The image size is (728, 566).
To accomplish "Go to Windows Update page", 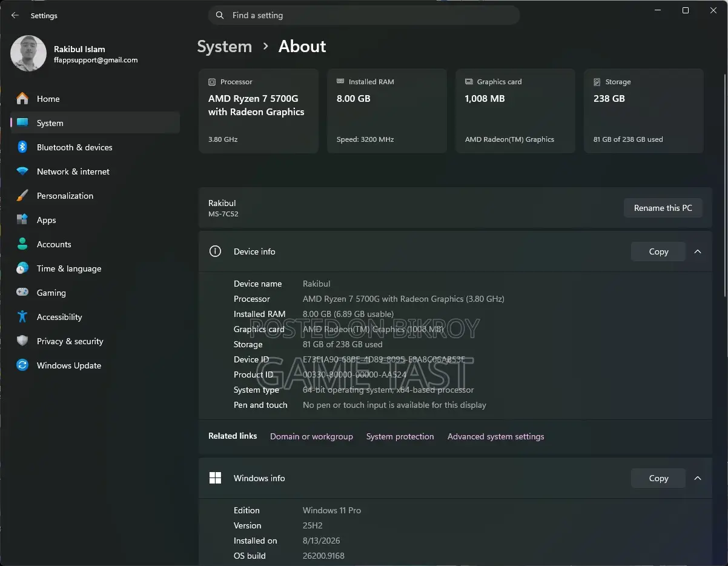I will click(x=95, y=365).
